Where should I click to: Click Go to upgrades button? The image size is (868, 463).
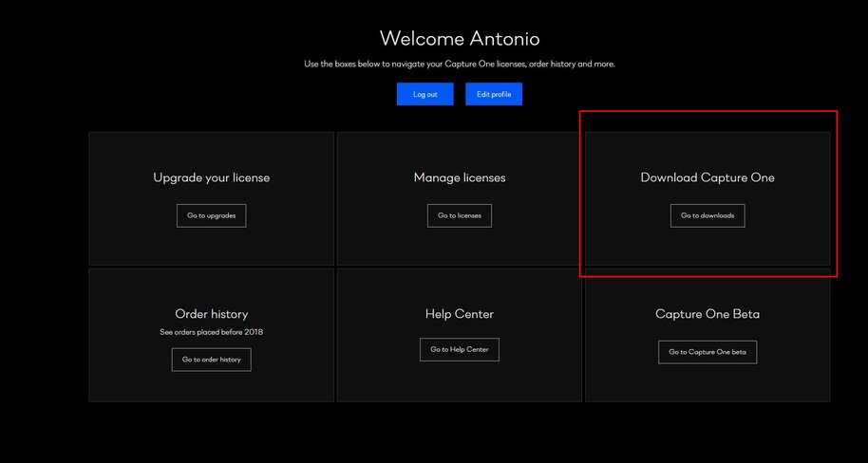(212, 215)
